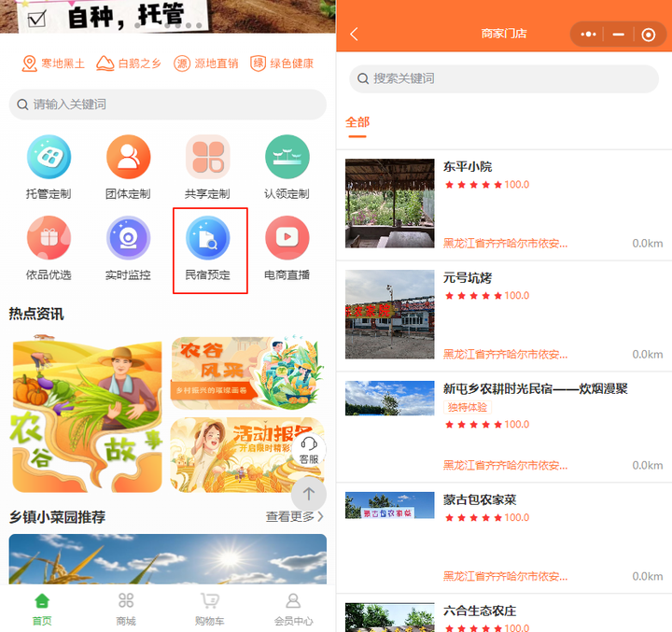Open the 元号坑烤 store photo
Screen dimensions: 672x632
pos(389,315)
